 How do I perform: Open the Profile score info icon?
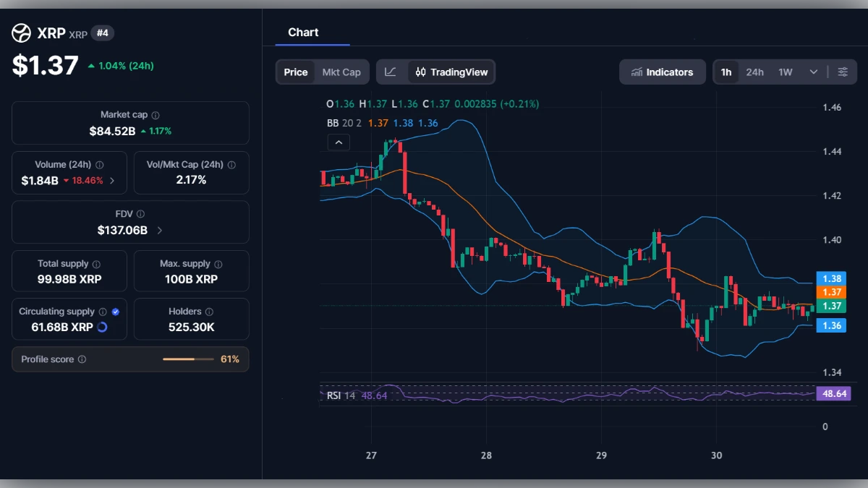tap(82, 359)
